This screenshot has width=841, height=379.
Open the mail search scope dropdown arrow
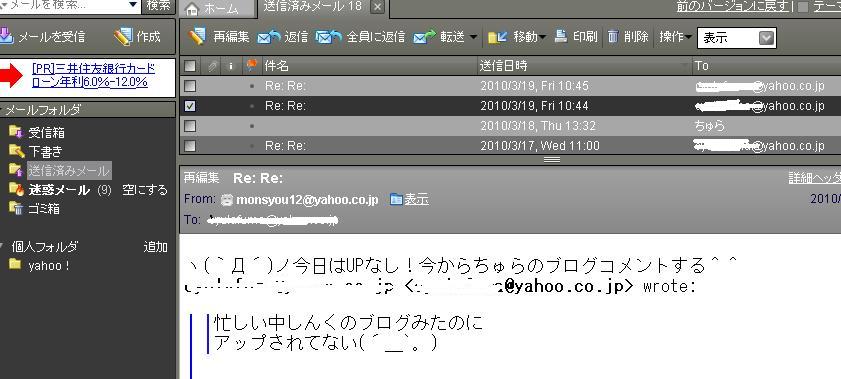[133, 5]
